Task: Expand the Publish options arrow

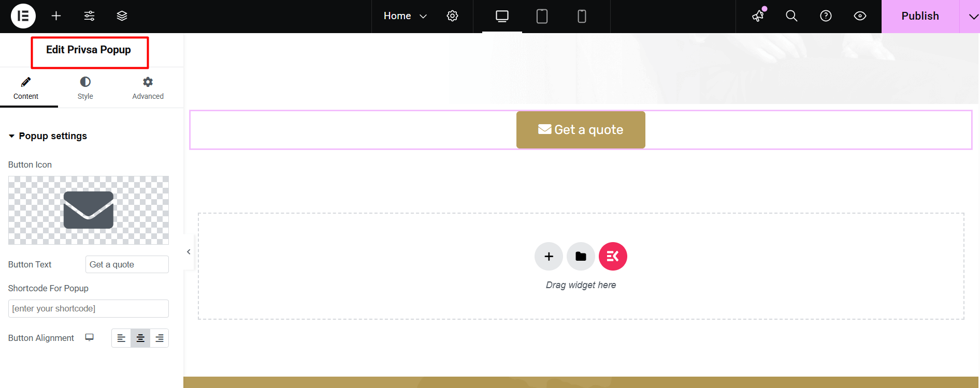Action: pyautogui.click(x=970, y=16)
